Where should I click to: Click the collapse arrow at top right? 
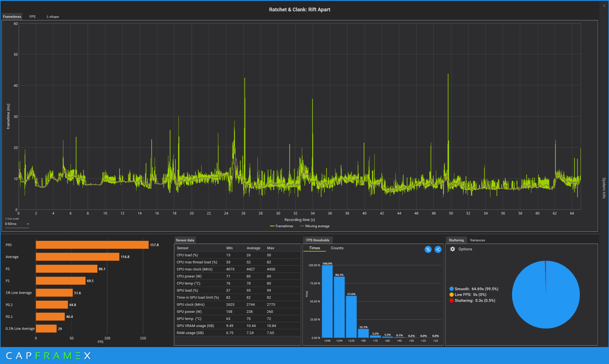coord(604,6)
